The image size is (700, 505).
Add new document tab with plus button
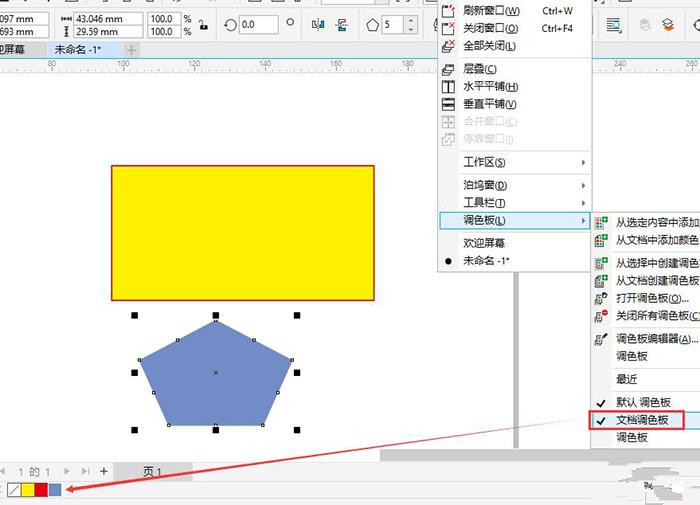click(131, 50)
